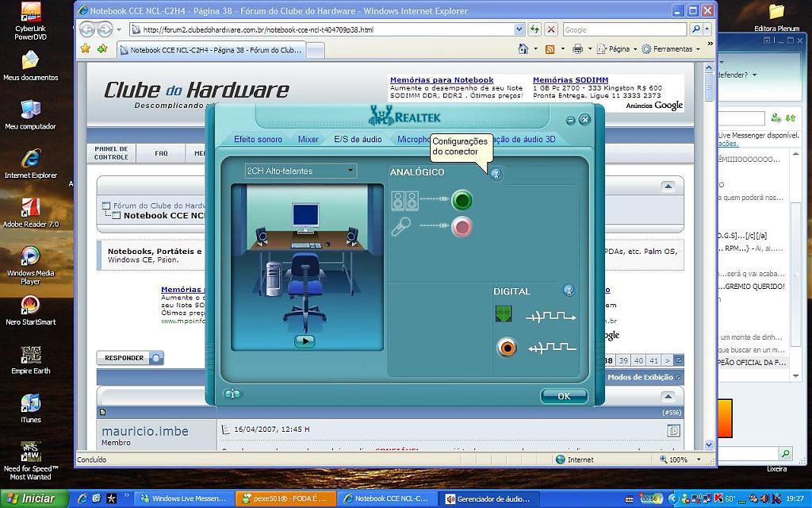Open Windows Media Player desktop icon
812x508 pixels.
(31, 265)
